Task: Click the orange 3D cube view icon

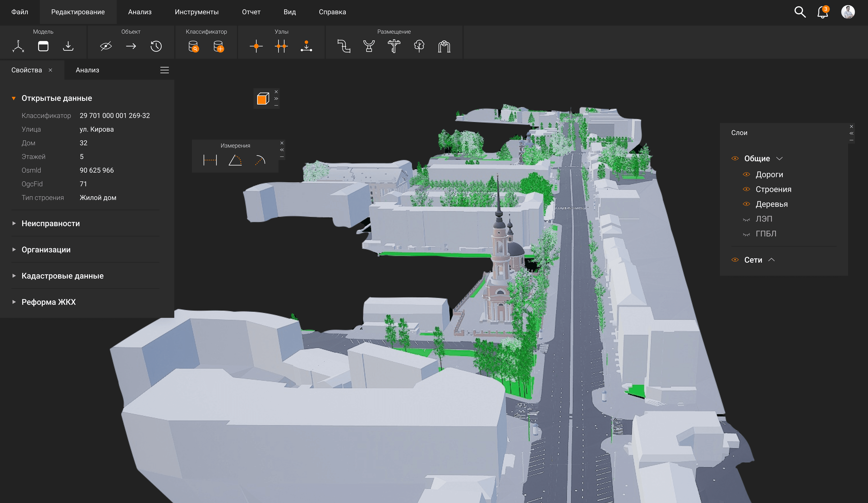Action: (263, 99)
